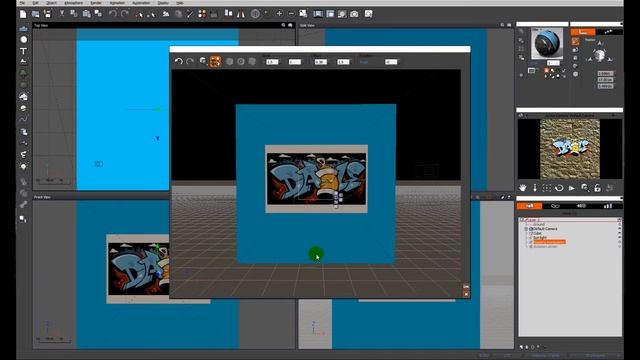This screenshot has height=360, width=640.
Task: Click the first numeric field in popup toolbar
Action: tap(272, 62)
